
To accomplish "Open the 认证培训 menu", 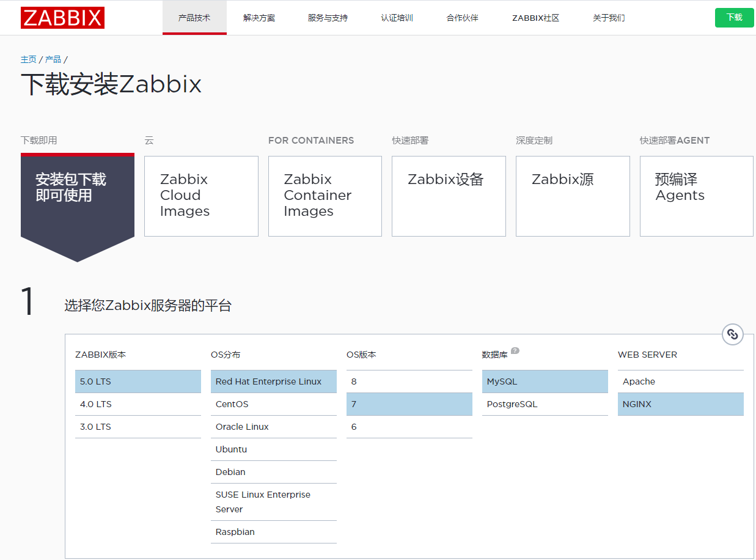I will click(x=397, y=18).
